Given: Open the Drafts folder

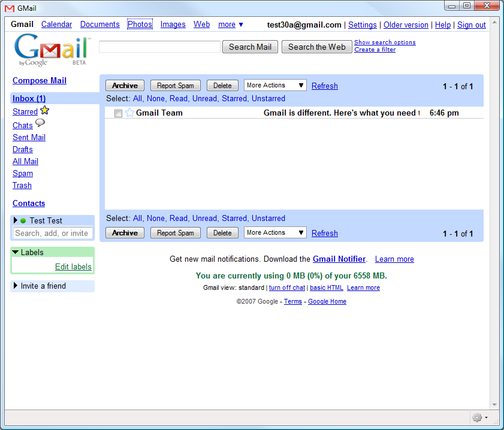Looking at the screenshot, I should coord(23,149).
